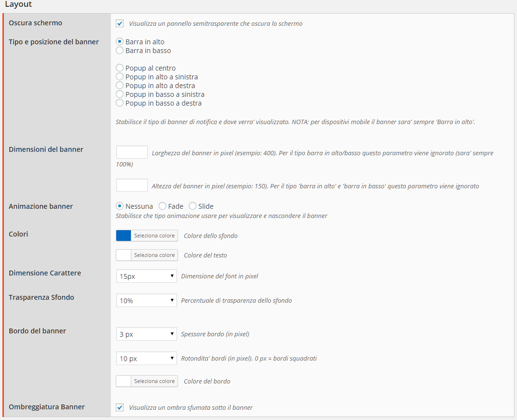This screenshot has height=420, width=517.
Task: Click the 'Colore del testo' caption
Action: tap(205, 256)
